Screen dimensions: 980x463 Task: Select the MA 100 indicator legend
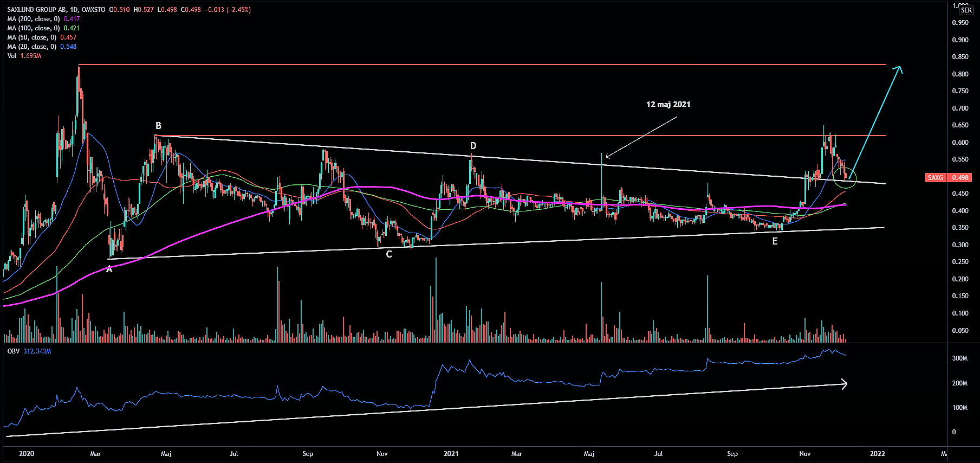(34, 28)
